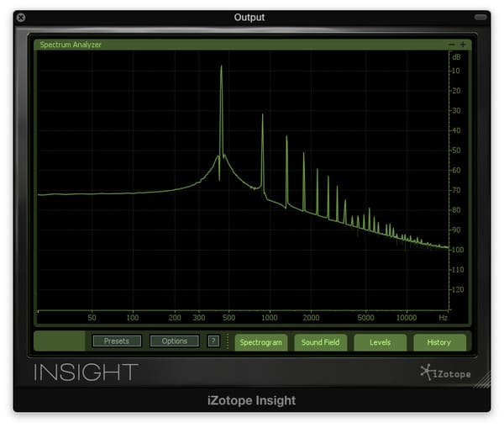Click the Hz frequency axis label
The height and width of the screenshot is (428, 504).
click(x=443, y=319)
